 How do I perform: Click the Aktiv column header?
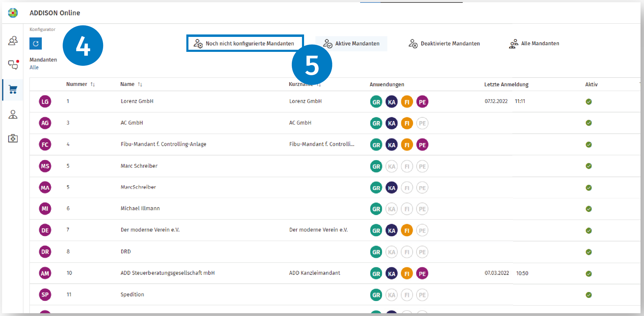click(x=591, y=84)
